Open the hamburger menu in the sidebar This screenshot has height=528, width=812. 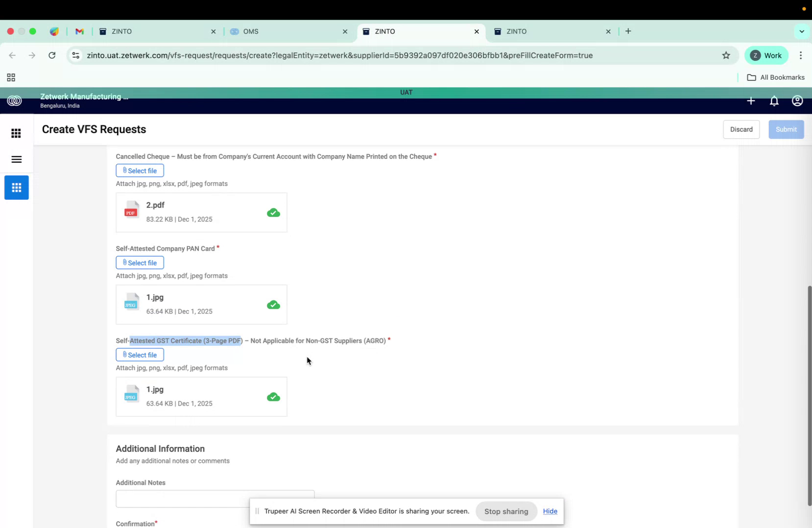click(x=16, y=159)
